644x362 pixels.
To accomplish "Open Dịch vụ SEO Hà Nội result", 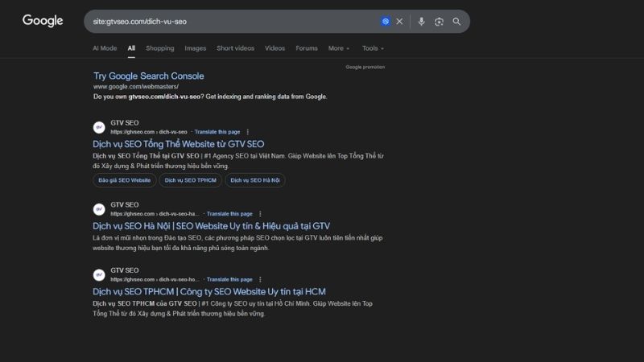I will pyautogui.click(x=211, y=226).
